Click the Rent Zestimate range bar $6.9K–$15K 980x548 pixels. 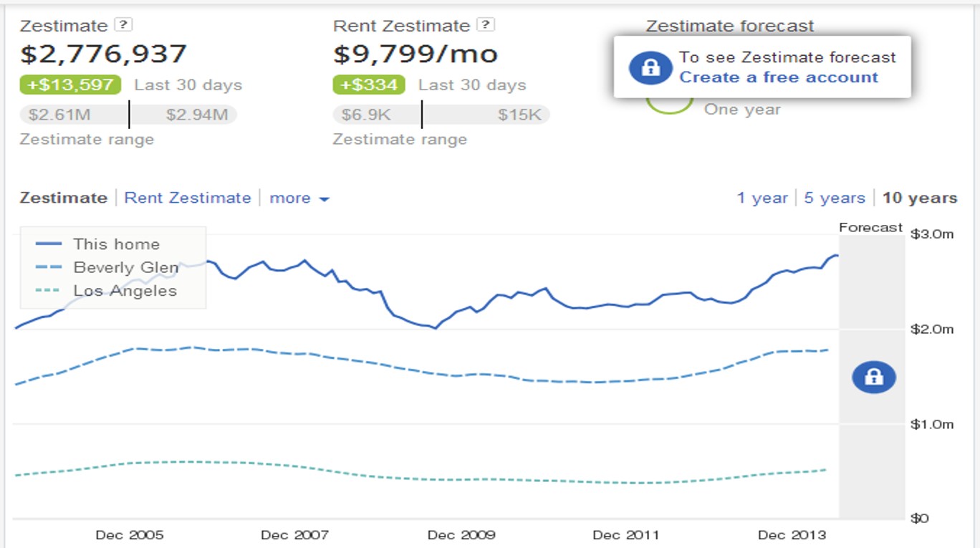(x=441, y=115)
